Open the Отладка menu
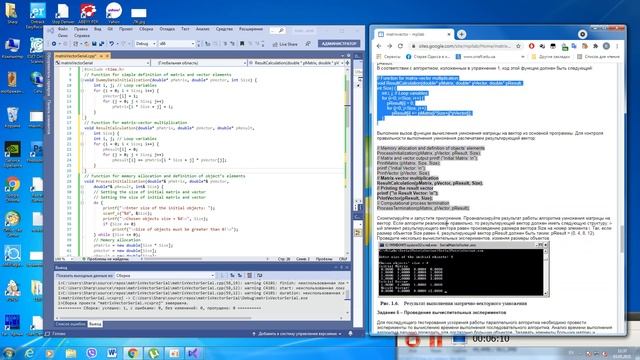 click(167, 29)
